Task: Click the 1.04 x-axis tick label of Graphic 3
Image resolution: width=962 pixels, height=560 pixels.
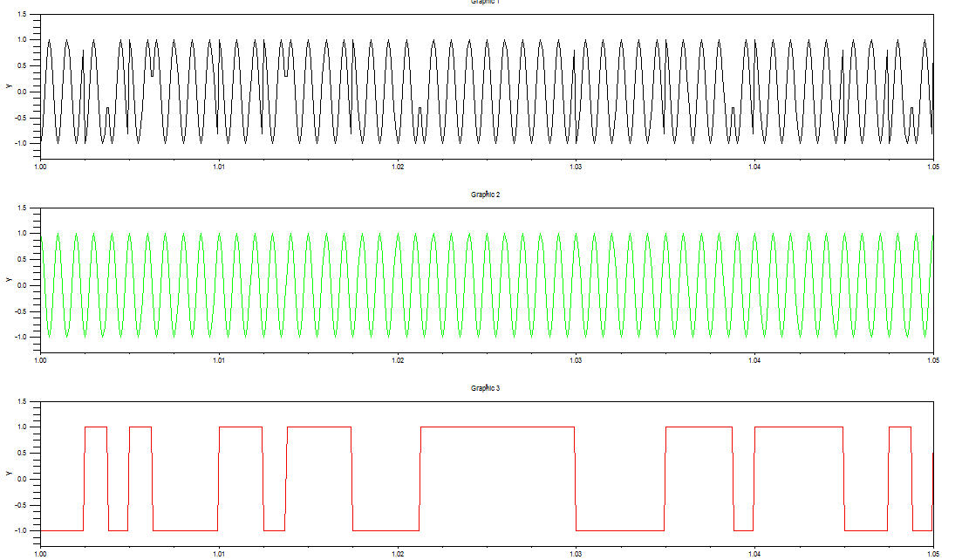Action: pos(754,555)
